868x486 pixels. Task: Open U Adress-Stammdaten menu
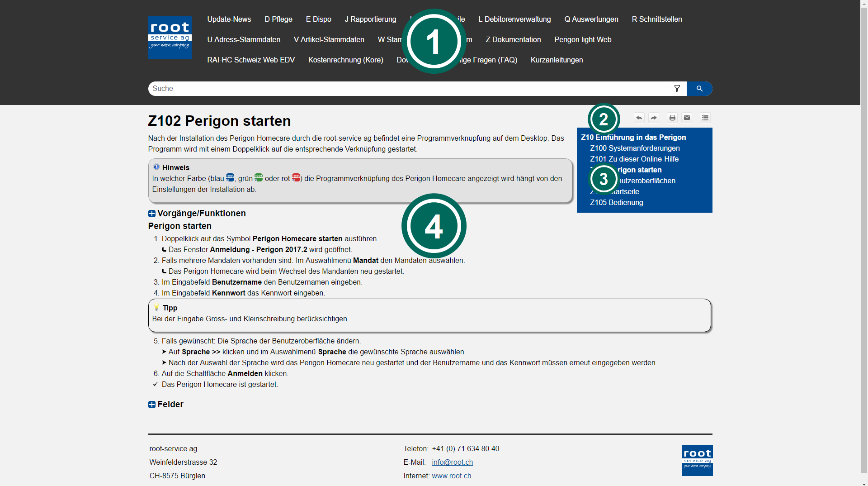(244, 39)
